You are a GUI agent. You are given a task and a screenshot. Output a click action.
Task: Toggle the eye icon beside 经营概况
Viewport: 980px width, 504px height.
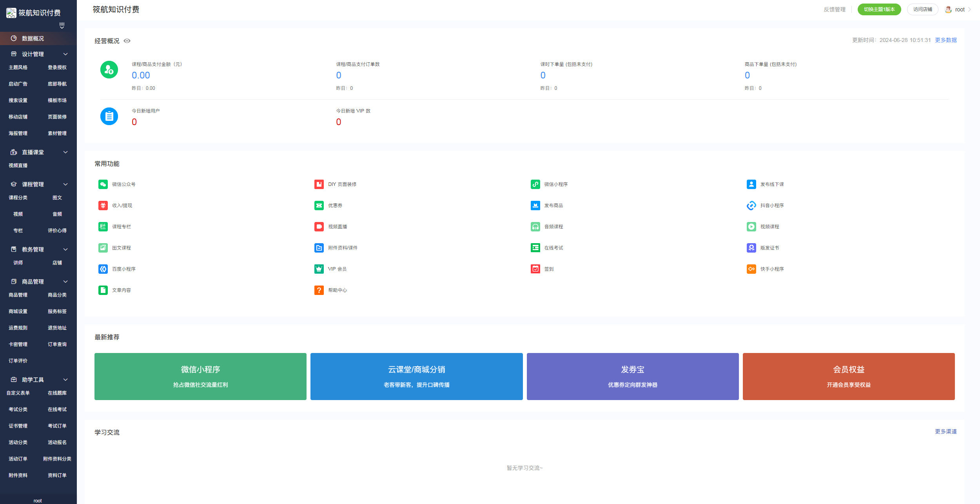tap(127, 41)
